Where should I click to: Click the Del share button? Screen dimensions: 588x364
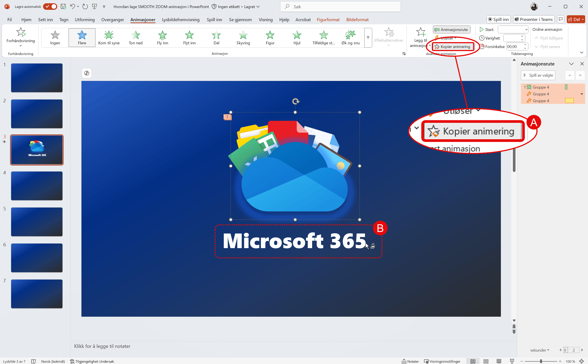[x=576, y=19]
